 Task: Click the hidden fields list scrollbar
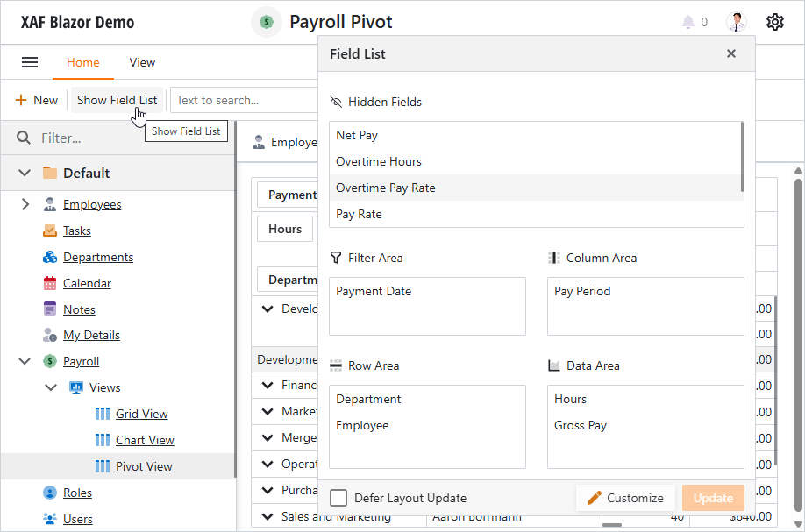(x=742, y=157)
